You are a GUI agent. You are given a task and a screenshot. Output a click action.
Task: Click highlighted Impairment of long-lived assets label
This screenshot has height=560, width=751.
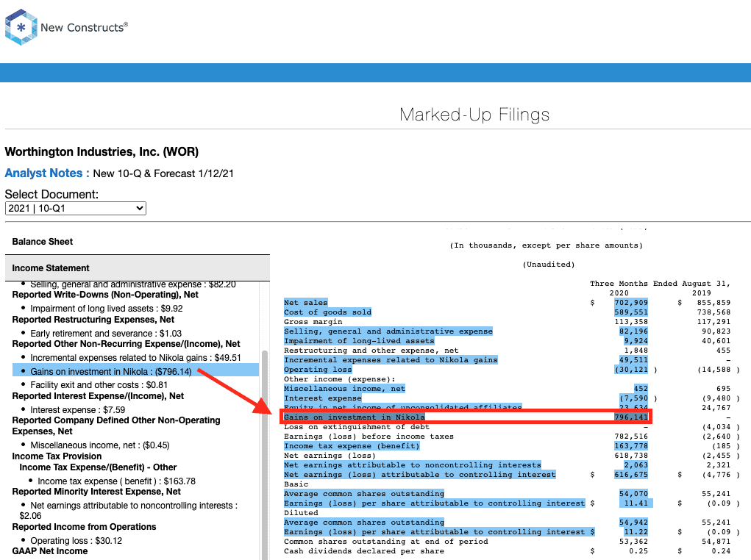click(359, 341)
